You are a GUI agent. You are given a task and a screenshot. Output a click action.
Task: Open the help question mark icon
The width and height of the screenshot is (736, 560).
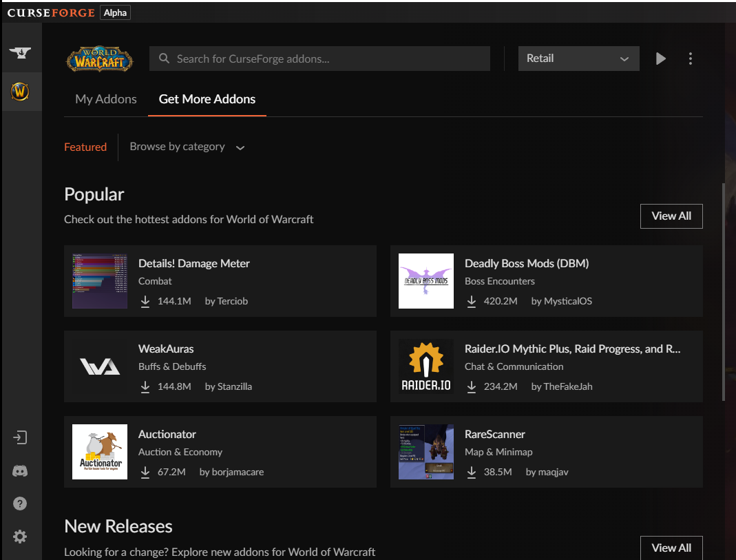[x=20, y=504]
